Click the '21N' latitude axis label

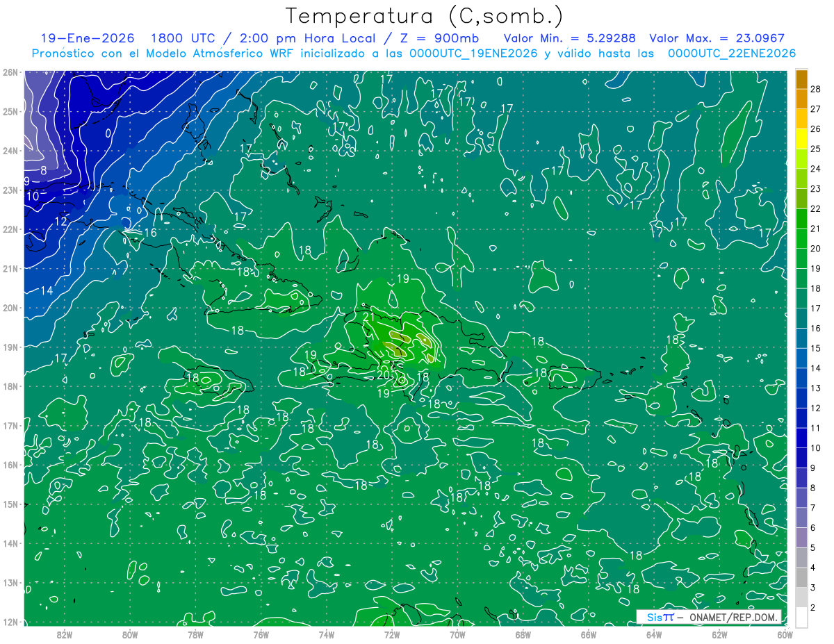[10, 268]
